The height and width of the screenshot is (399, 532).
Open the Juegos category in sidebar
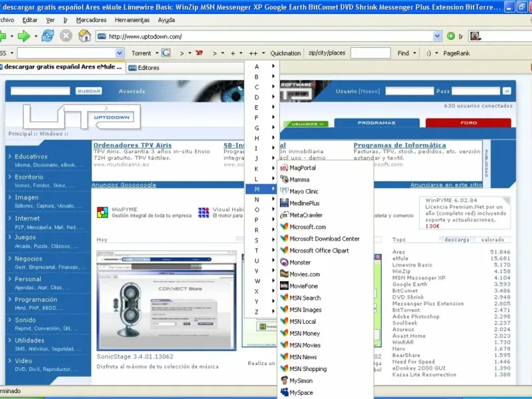(25, 237)
